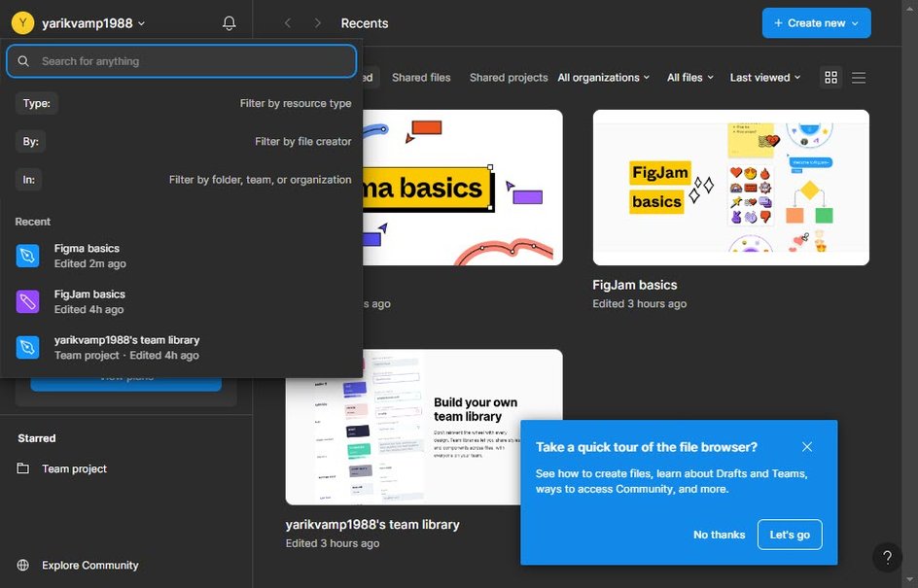Image resolution: width=918 pixels, height=588 pixels.
Task: Close the file browser tour popup
Action: click(x=807, y=447)
